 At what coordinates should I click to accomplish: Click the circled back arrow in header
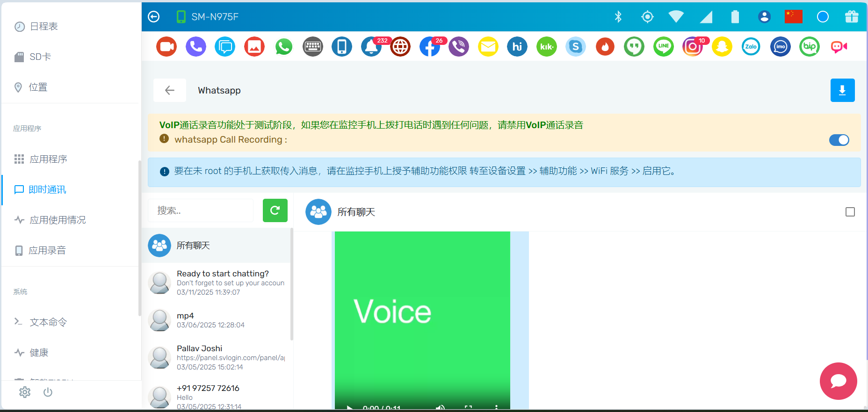pyautogui.click(x=154, y=17)
